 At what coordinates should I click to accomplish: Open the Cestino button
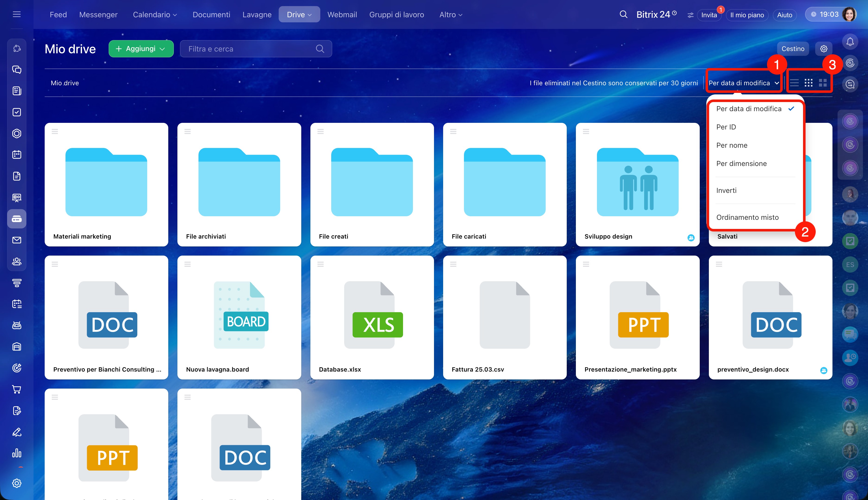pyautogui.click(x=792, y=49)
